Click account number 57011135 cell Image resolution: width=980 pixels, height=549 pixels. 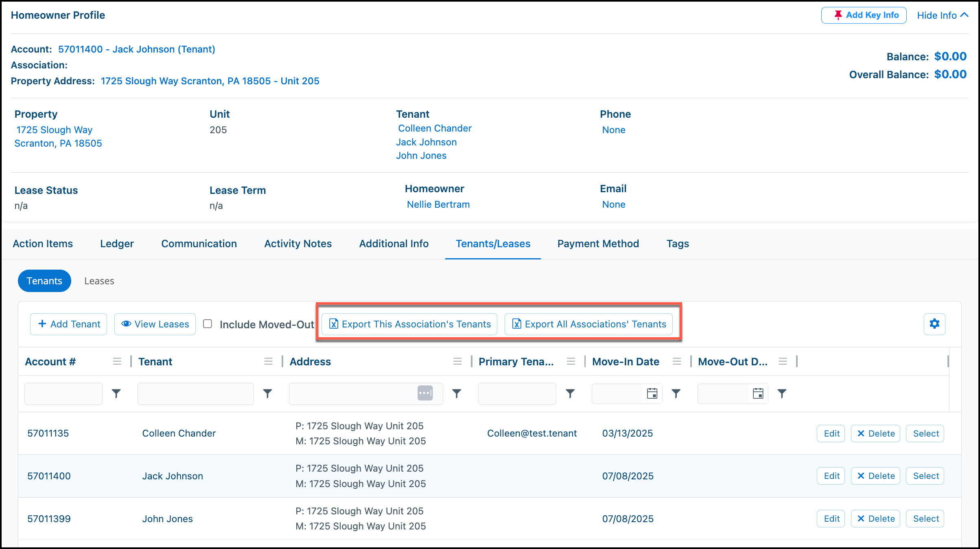(x=48, y=433)
